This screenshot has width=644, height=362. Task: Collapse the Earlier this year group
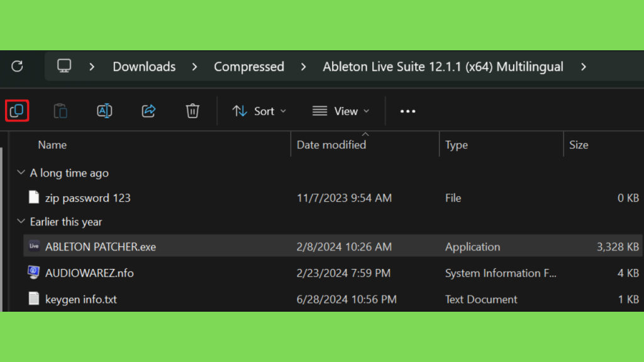(x=21, y=221)
